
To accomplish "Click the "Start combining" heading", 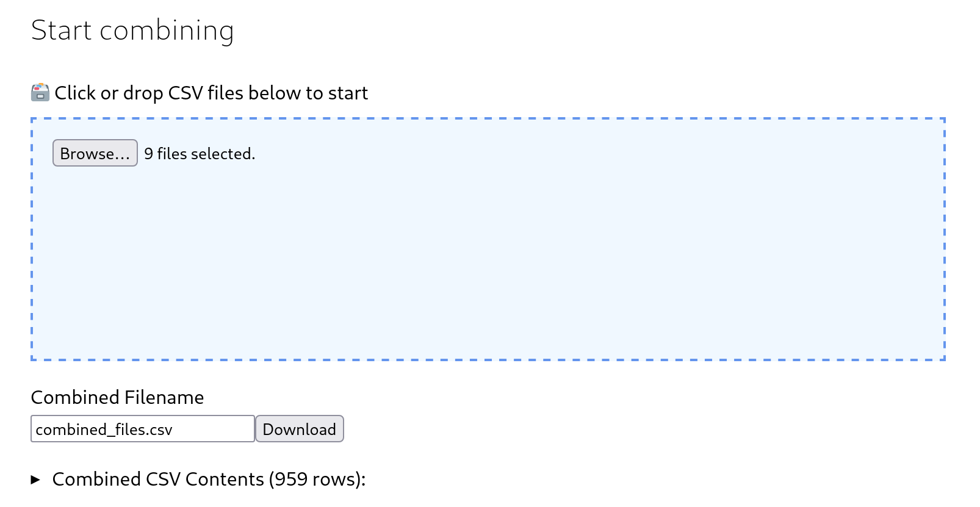I will pyautogui.click(x=132, y=31).
